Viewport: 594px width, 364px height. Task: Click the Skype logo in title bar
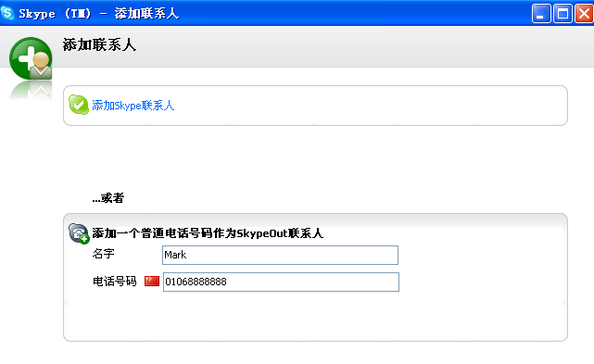click(x=7, y=13)
